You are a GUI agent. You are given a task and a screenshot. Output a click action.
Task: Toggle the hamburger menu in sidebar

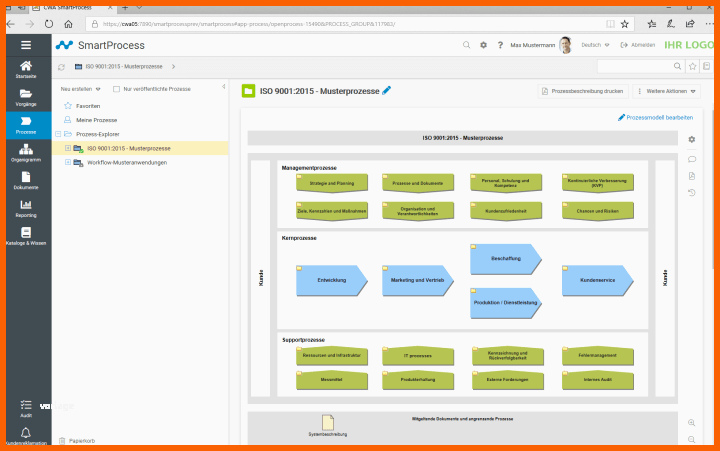click(x=25, y=45)
